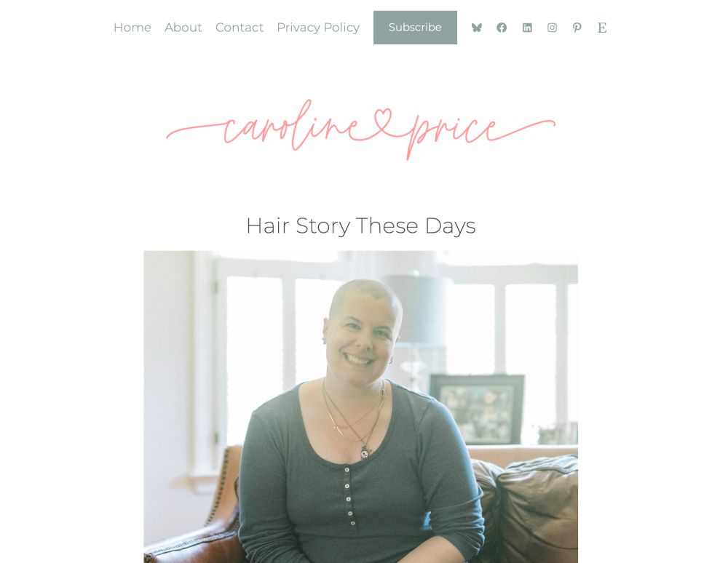Select the Contact menu item
Image resolution: width=728 pixels, height=563 pixels.
point(239,28)
